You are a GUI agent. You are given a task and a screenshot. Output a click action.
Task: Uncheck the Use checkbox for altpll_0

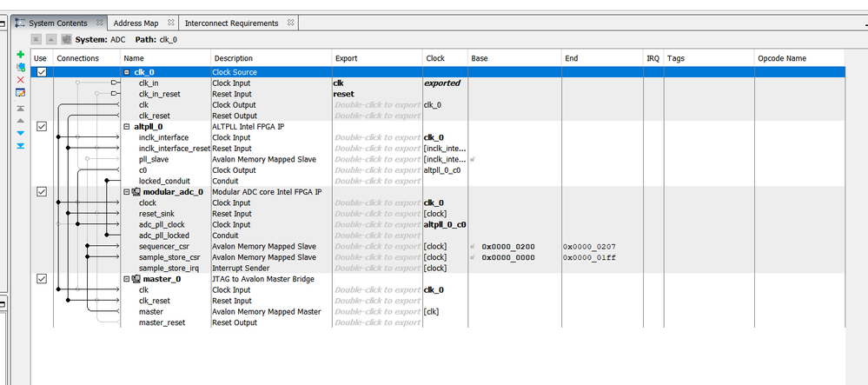click(x=42, y=127)
